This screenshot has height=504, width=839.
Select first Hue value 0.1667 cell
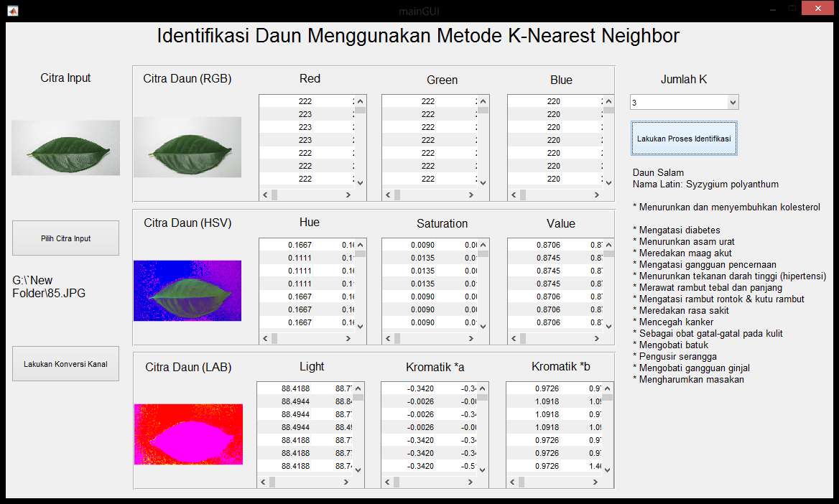click(x=287, y=245)
